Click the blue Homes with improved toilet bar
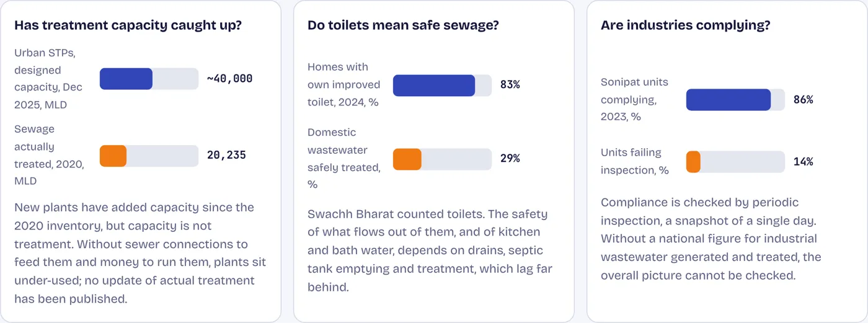Viewport: 868px width, 323px height. (x=434, y=86)
